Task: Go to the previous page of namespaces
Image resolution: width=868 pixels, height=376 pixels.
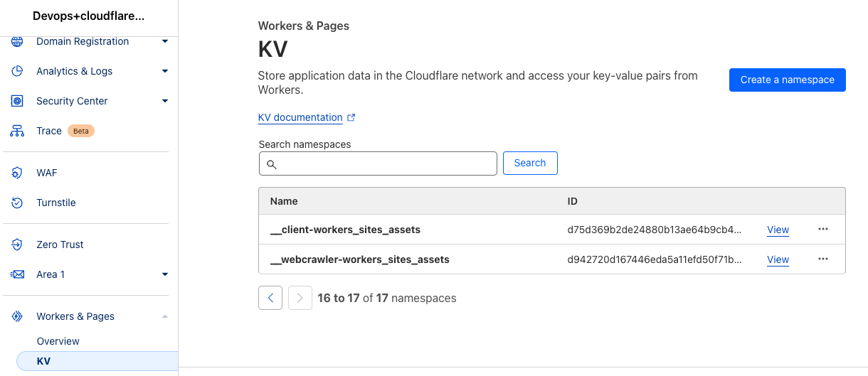Action: [270, 298]
